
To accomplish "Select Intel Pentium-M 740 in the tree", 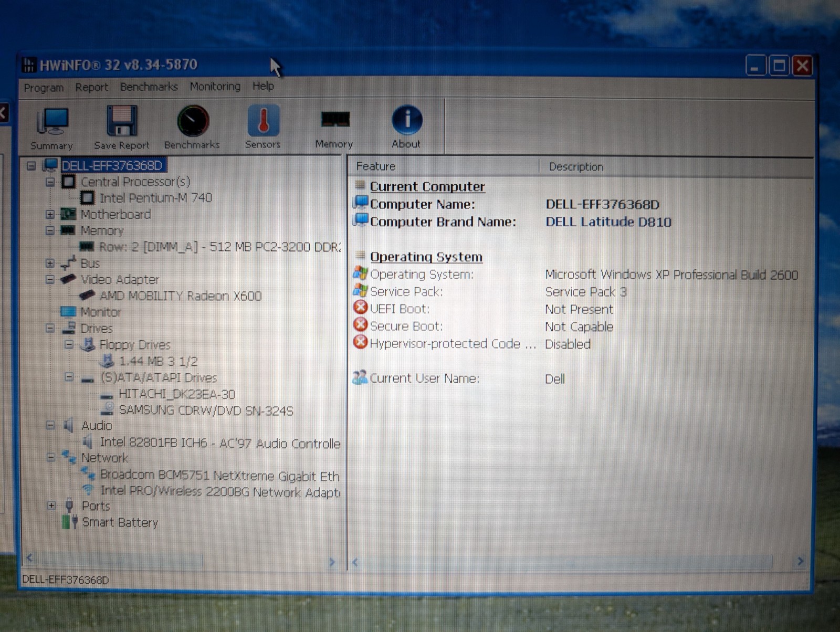I will 156,198.
